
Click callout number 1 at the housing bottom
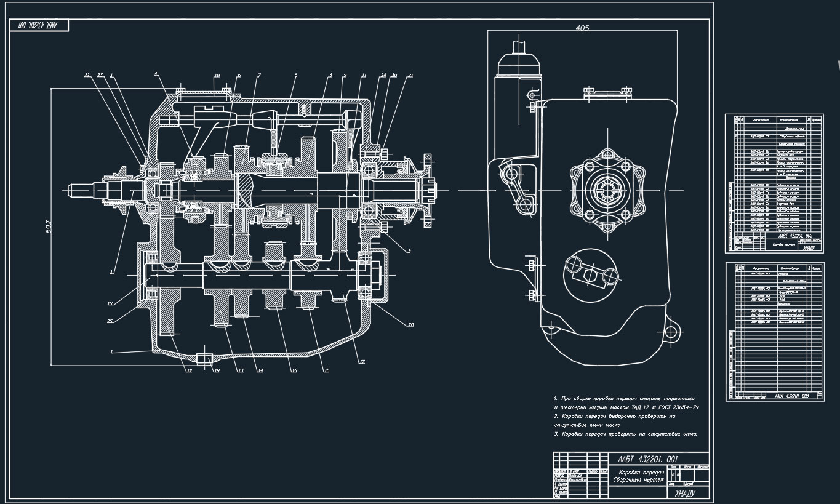(111, 351)
